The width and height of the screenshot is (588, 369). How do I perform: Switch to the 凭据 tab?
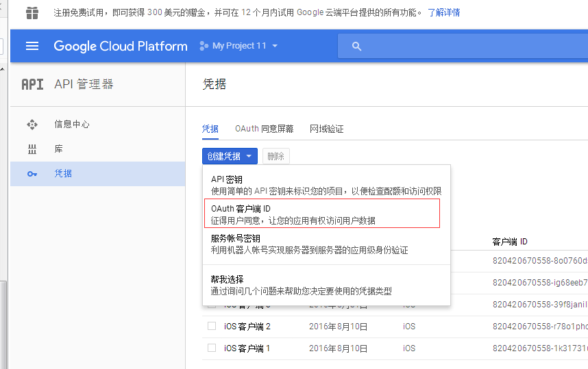coord(210,129)
